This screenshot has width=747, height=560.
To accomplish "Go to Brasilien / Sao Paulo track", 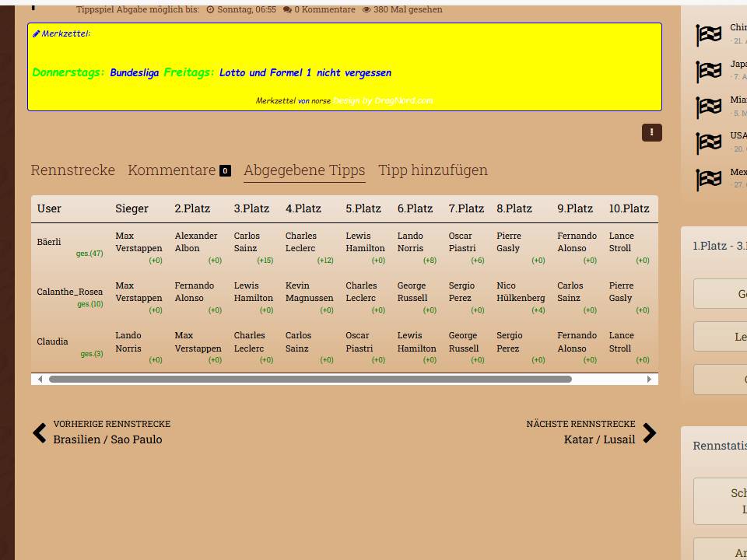I will pos(107,439).
